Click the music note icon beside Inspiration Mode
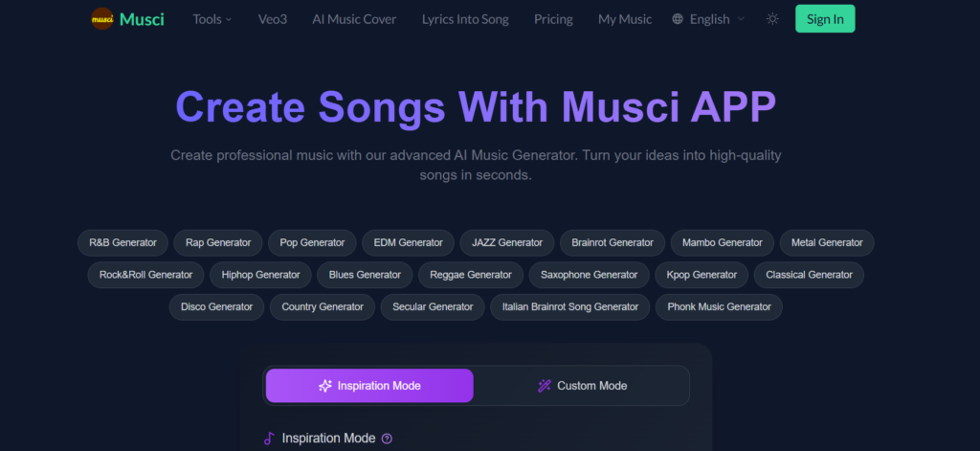Screen dimensions: 980x451 (269, 439)
